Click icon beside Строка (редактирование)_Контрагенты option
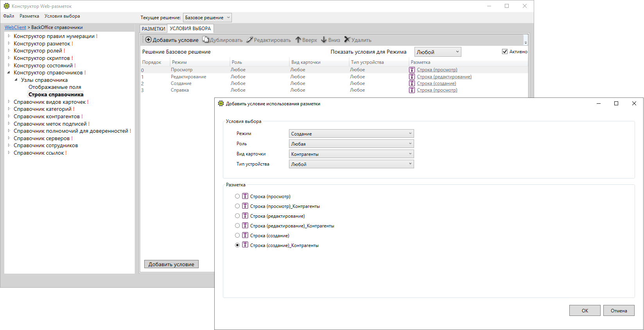Image resolution: width=644 pixels, height=330 pixels. click(x=245, y=225)
